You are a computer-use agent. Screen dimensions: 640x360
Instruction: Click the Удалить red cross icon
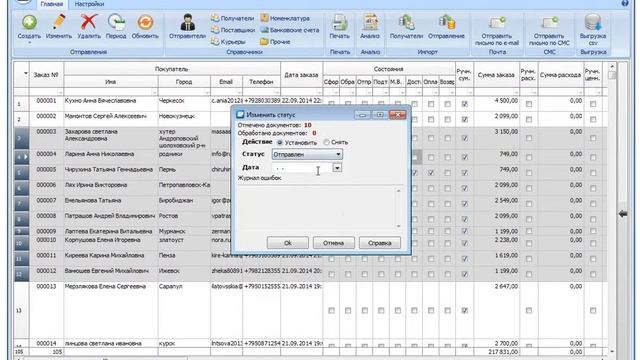click(89, 22)
